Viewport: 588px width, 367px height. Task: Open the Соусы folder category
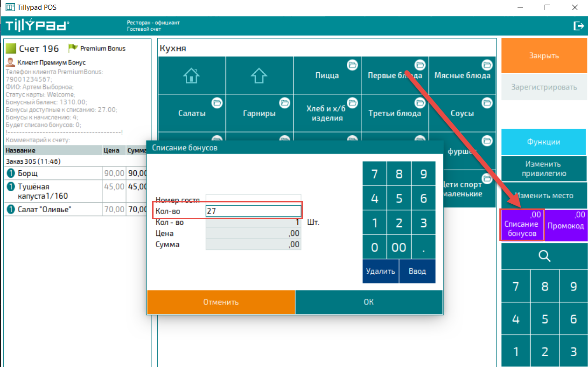point(462,113)
